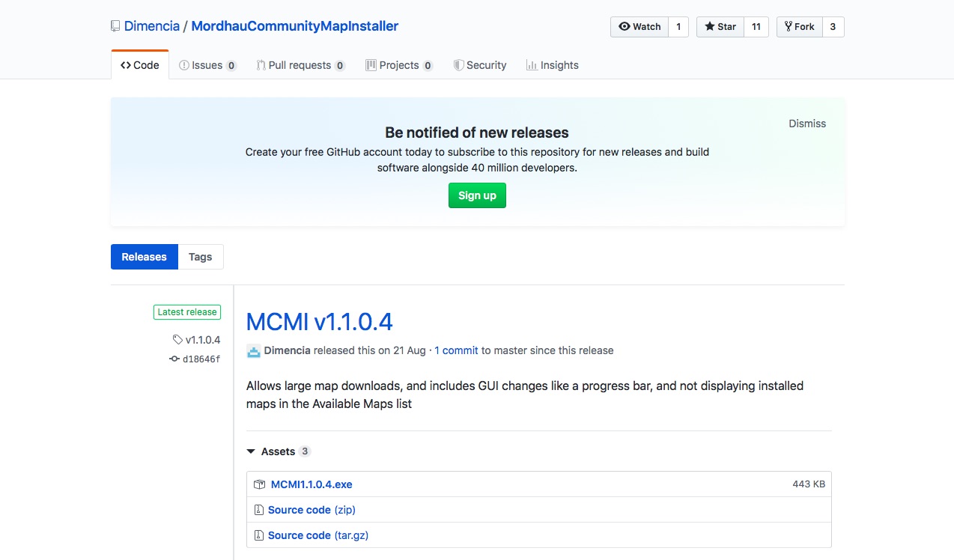Open the forks count 3
954x560 pixels.
pyautogui.click(x=833, y=27)
